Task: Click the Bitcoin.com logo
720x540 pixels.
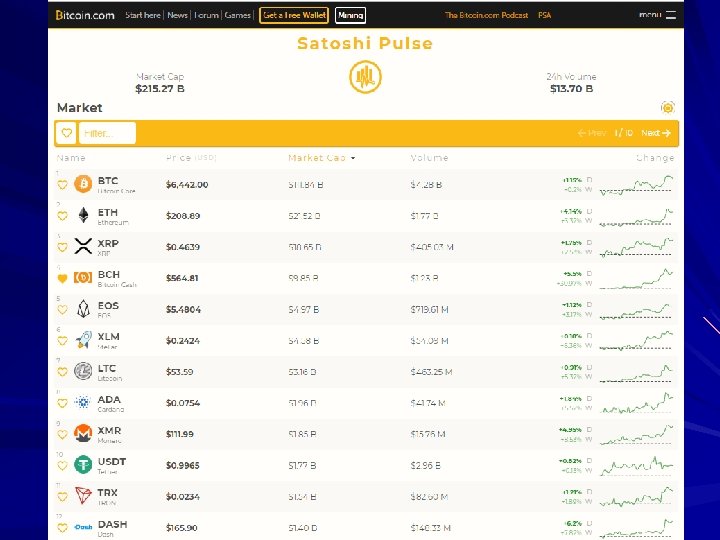Action: pyautogui.click(x=85, y=15)
